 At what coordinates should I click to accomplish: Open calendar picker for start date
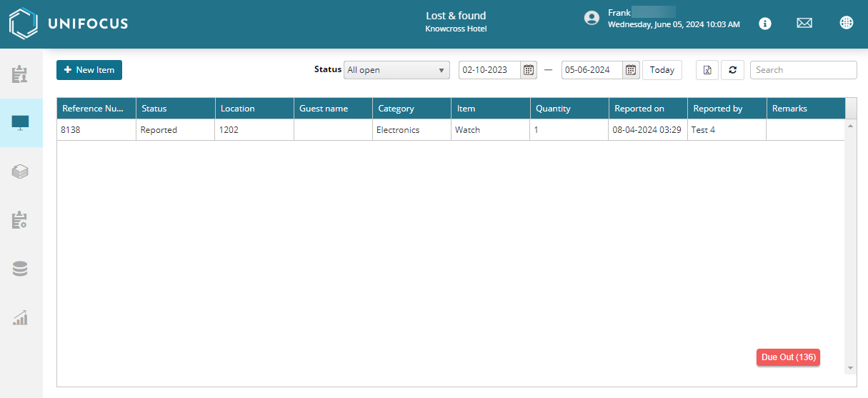[x=529, y=70]
